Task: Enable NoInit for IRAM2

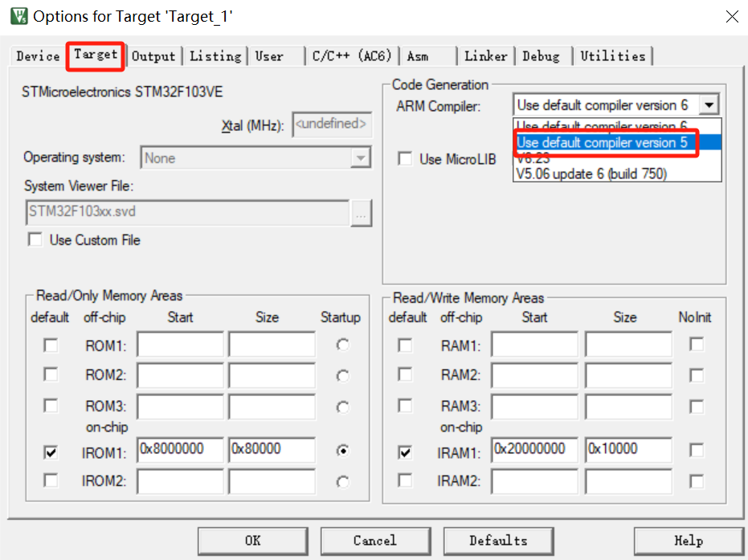Action: 697,480
